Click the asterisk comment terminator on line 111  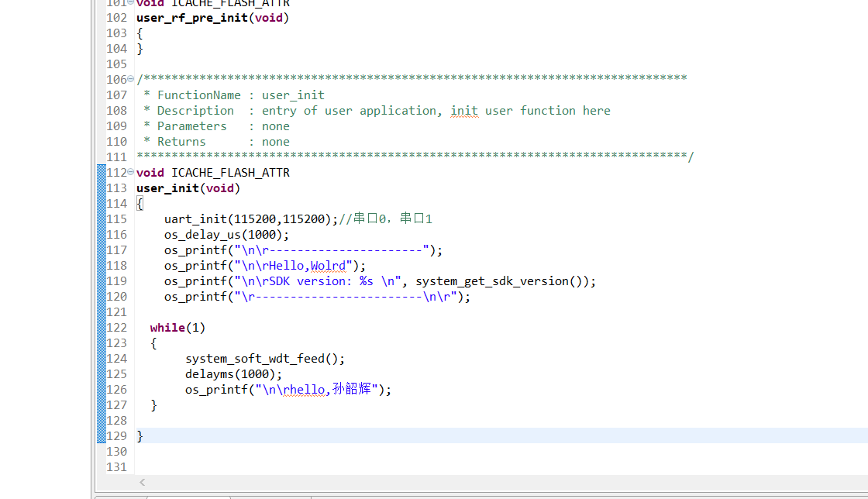coord(415,157)
